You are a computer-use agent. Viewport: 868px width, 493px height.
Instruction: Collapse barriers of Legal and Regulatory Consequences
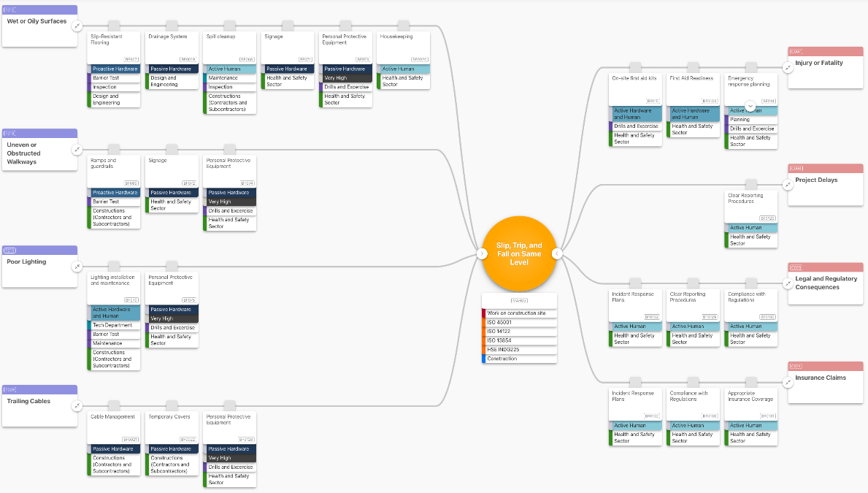coord(788,283)
